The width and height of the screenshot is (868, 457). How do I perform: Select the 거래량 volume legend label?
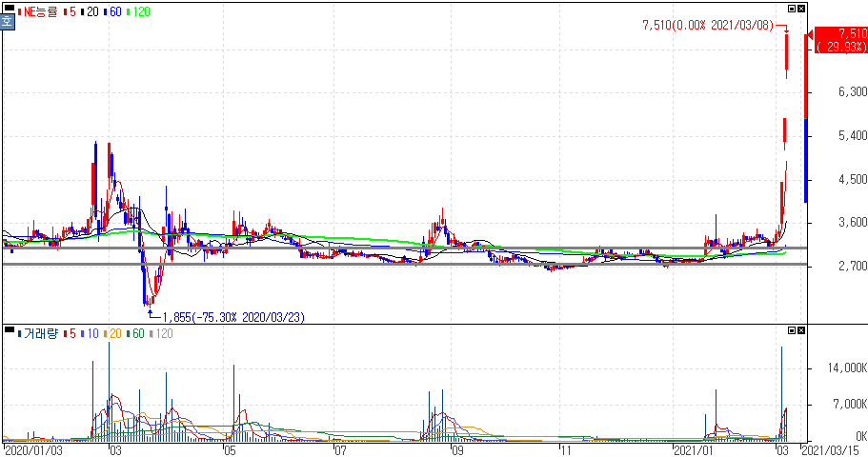click(x=38, y=333)
